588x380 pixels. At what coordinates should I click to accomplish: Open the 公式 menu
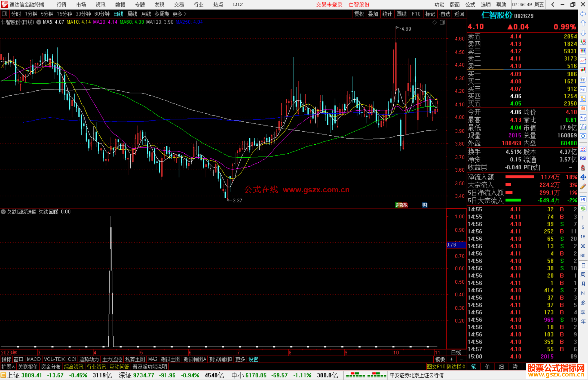click(x=470, y=5)
